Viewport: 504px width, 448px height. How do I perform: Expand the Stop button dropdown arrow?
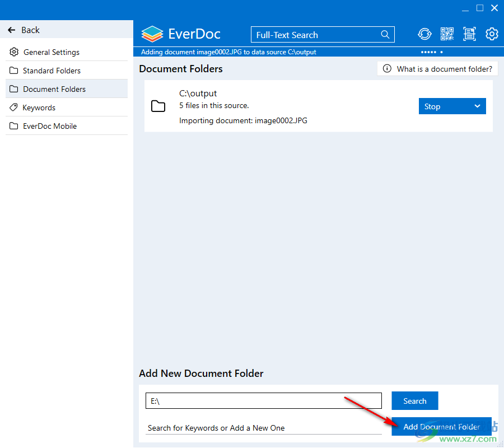pyautogui.click(x=477, y=106)
